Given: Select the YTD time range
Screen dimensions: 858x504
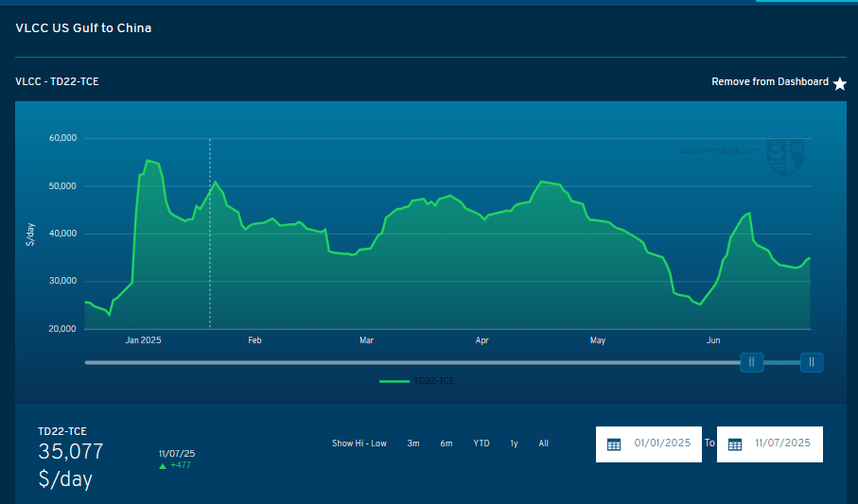Looking at the screenshot, I should (x=481, y=443).
